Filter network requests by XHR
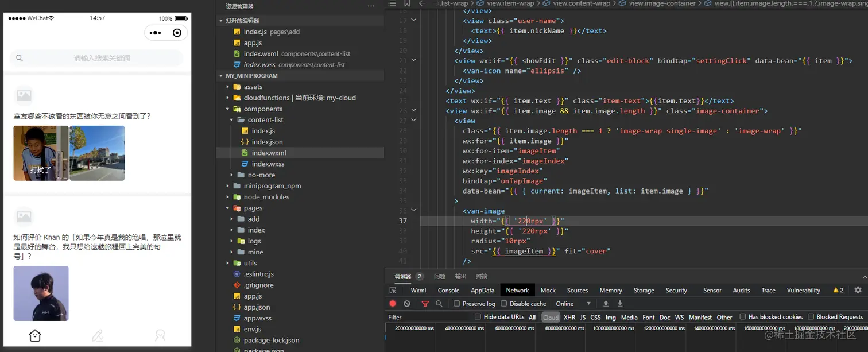The image size is (868, 352). 569,317
